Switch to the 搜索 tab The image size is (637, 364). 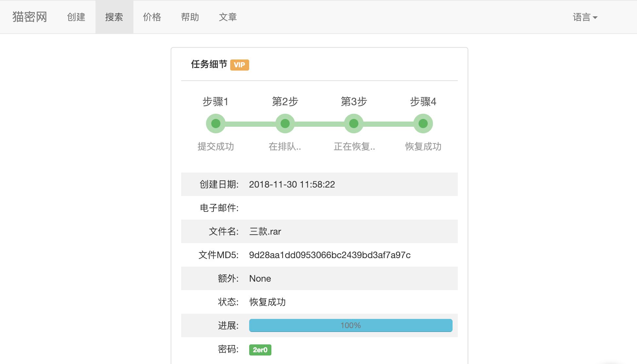coord(114,17)
